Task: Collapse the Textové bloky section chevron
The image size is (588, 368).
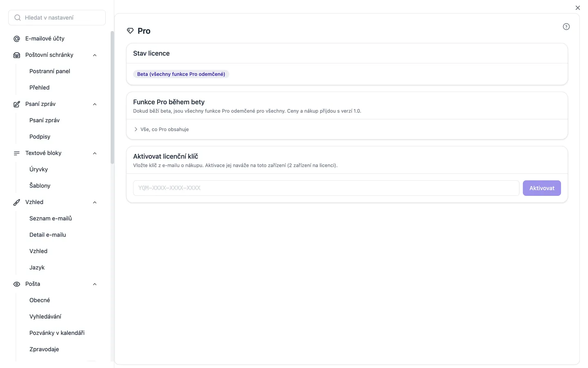Action: 95,153
